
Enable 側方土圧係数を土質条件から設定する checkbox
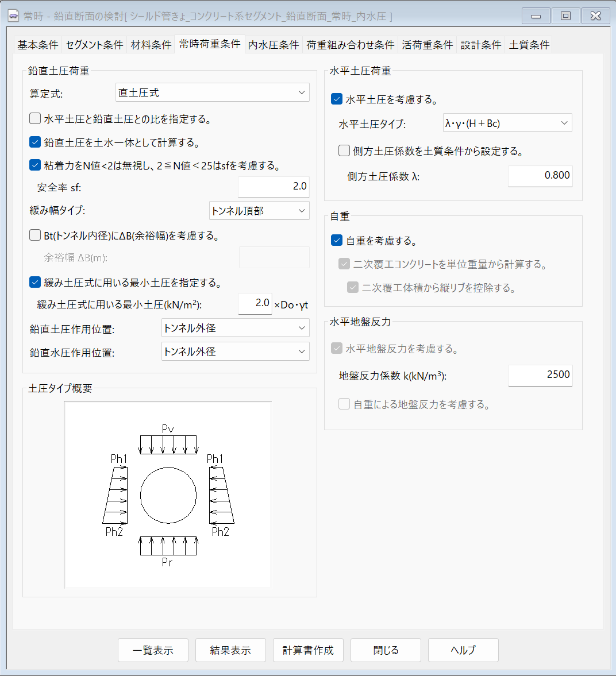click(344, 151)
